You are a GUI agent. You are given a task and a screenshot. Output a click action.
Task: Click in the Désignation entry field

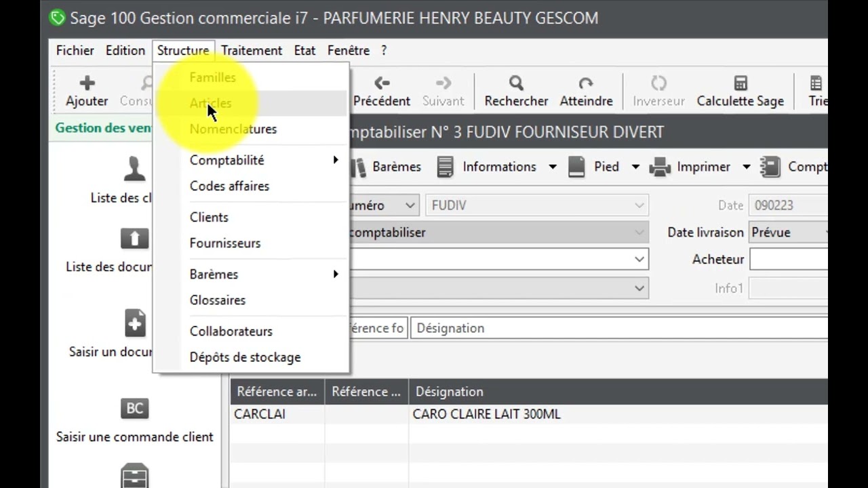pyautogui.click(x=619, y=328)
